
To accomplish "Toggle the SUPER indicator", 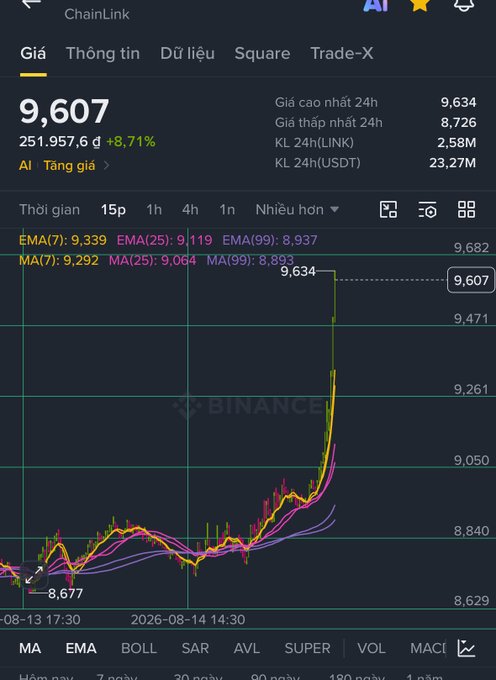I will (307, 648).
